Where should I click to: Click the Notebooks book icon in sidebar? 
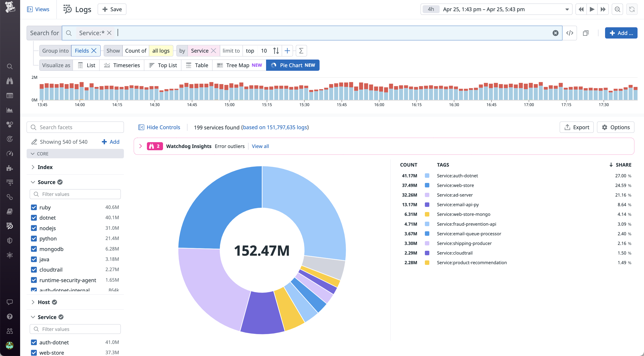10,211
